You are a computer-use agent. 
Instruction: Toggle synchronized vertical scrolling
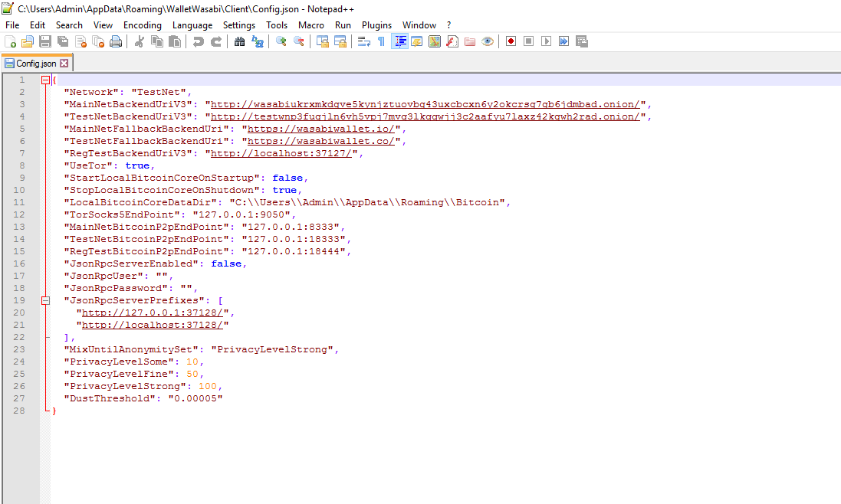pyautogui.click(x=322, y=42)
